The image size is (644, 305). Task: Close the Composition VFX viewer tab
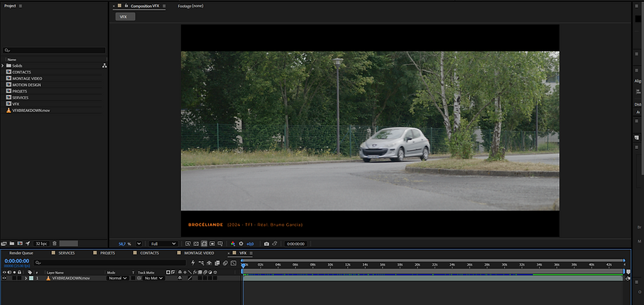point(114,6)
